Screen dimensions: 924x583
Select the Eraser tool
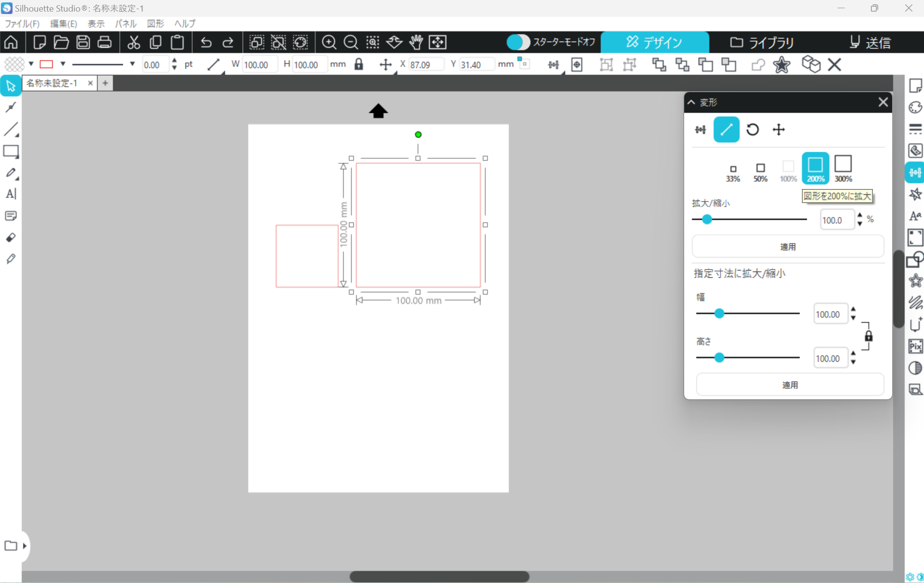click(x=11, y=237)
